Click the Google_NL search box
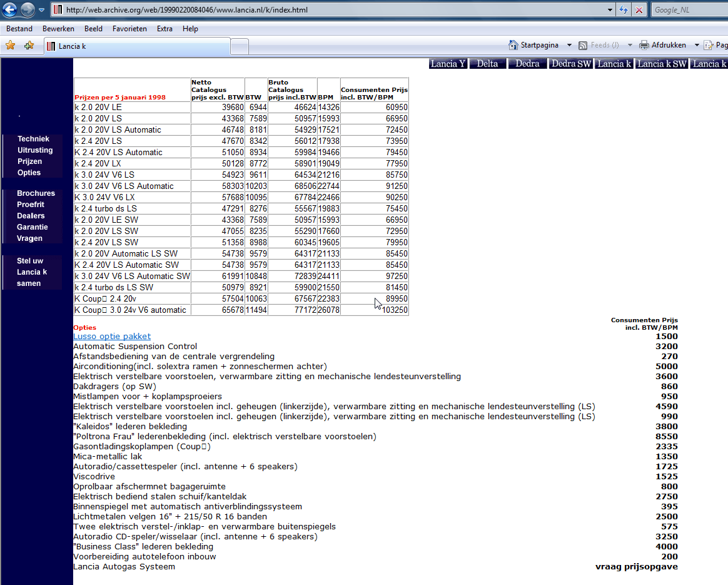The width and height of the screenshot is (728, 585). pyautogui.click(x=689, y=10)
